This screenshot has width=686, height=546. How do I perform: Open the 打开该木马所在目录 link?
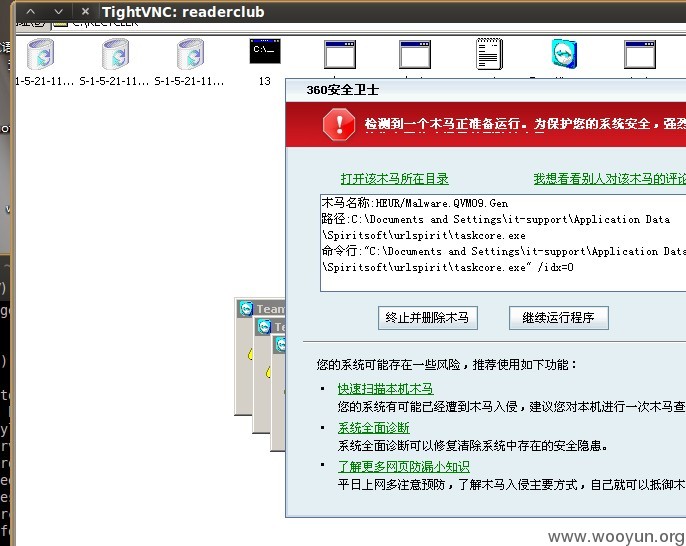395,178
